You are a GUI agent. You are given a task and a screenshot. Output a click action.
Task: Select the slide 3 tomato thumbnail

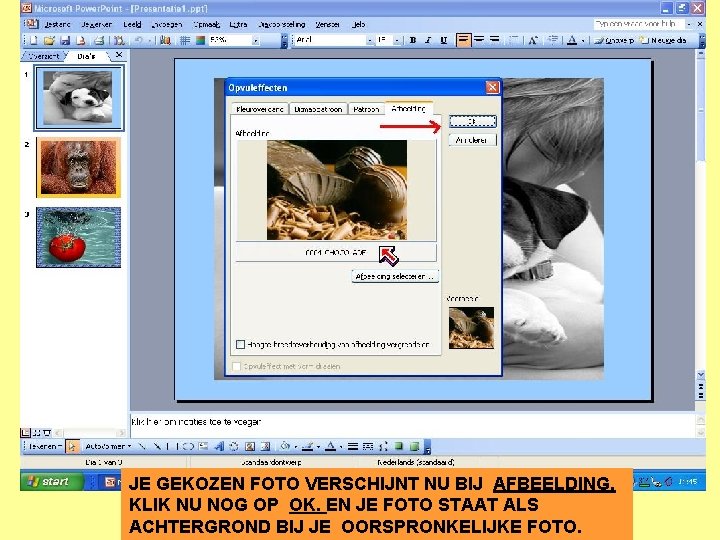(x=79, y=237)
